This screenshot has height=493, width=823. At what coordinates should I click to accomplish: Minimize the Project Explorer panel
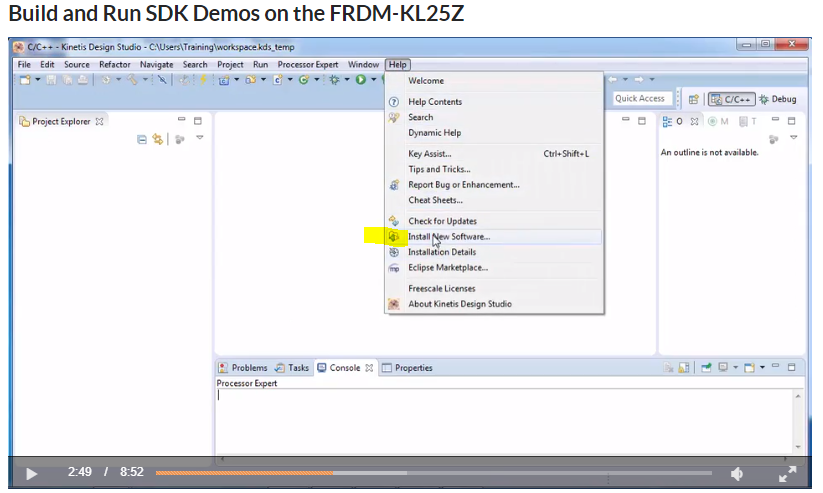tap(182, 120)
